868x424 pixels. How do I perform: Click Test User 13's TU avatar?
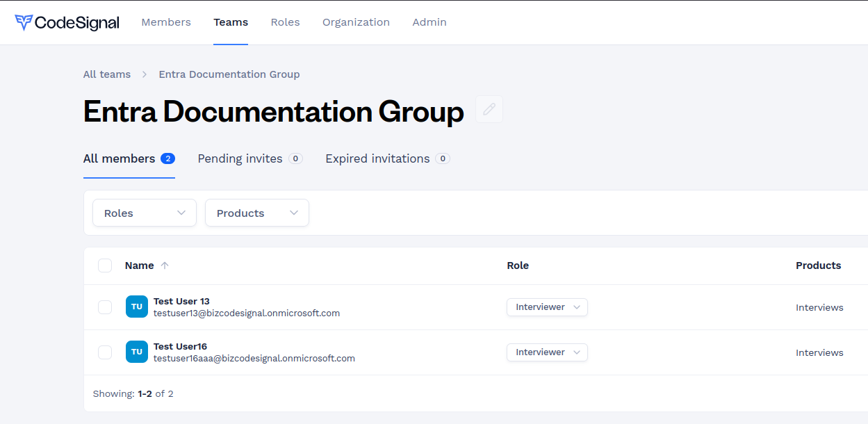point(137,307)
